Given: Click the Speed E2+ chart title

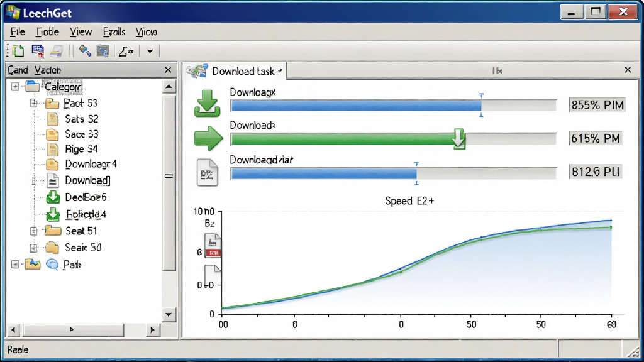Looking at the screenshot, I should click(x=409, y=201).
